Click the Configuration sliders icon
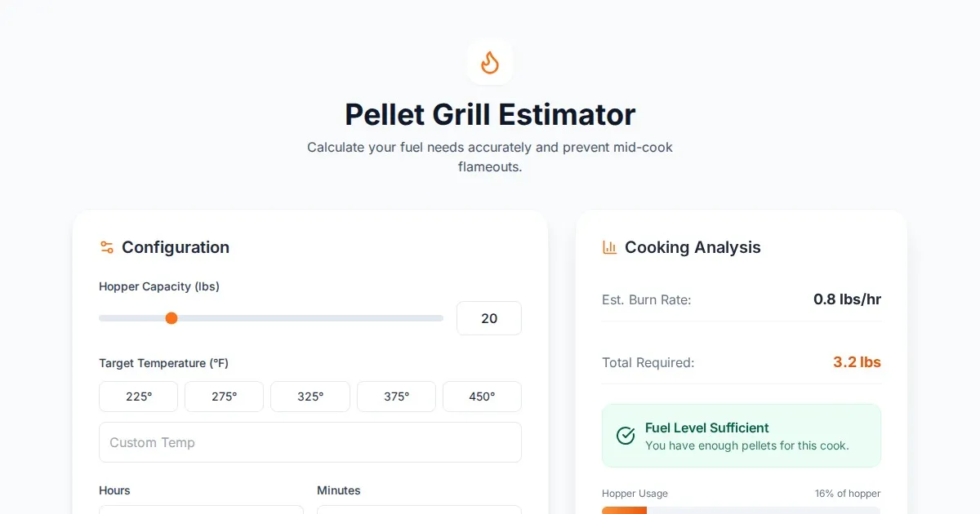Viewport: 980px width, 514px height. point(106,247)
